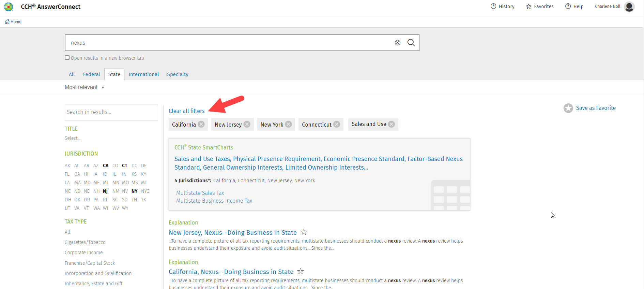
Task: Remove the California filter chip
Action: (x=201, y=124)
